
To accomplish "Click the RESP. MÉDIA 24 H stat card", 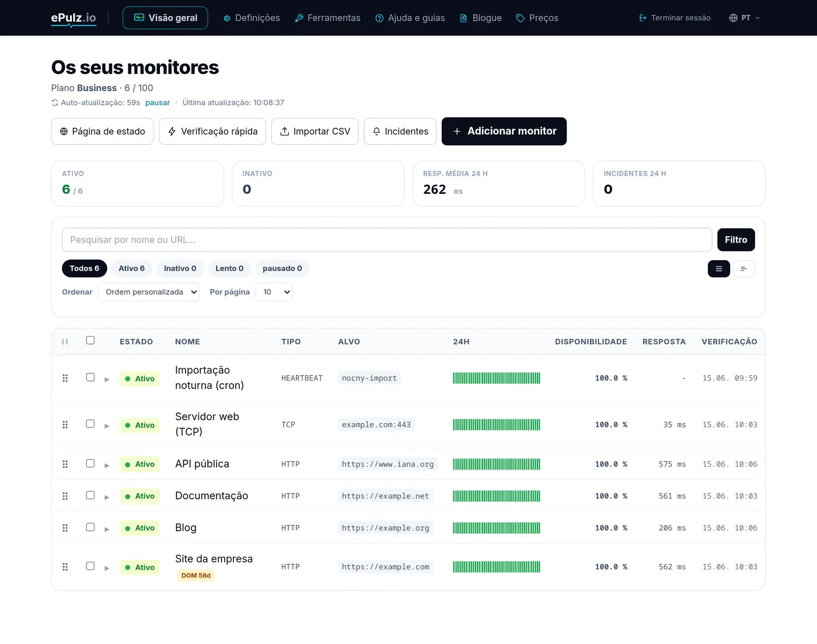I will (x=498, y=184).
